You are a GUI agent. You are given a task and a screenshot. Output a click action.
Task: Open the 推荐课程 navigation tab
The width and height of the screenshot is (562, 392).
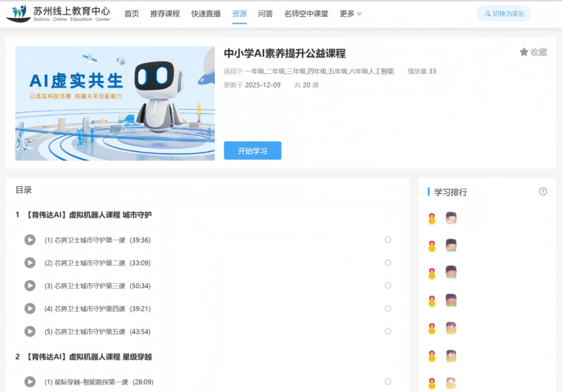coord(165,14)
